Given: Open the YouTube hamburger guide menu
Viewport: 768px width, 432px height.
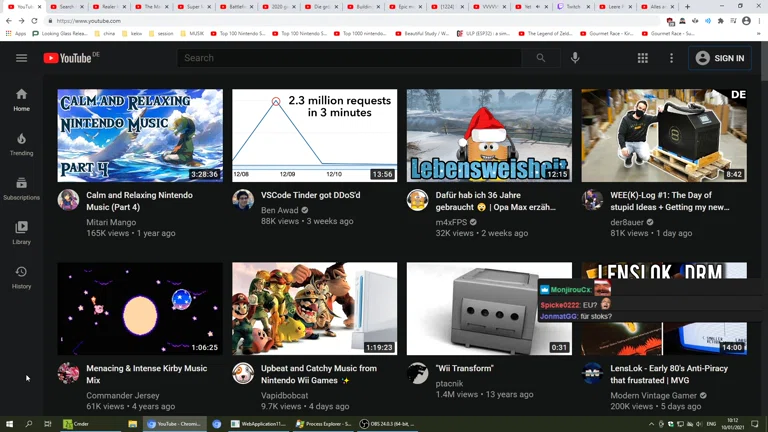Looking at the screenshot, I should [x=21, y=58].
